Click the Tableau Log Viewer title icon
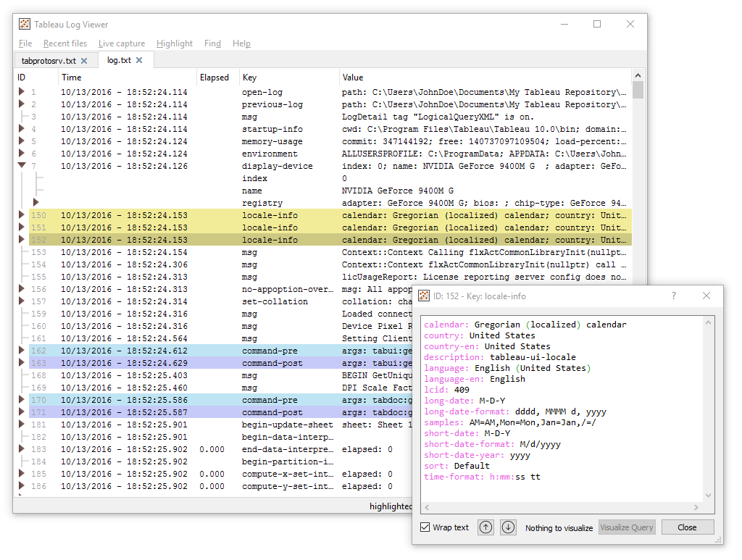The image size is (742, 560). [25, 24]
